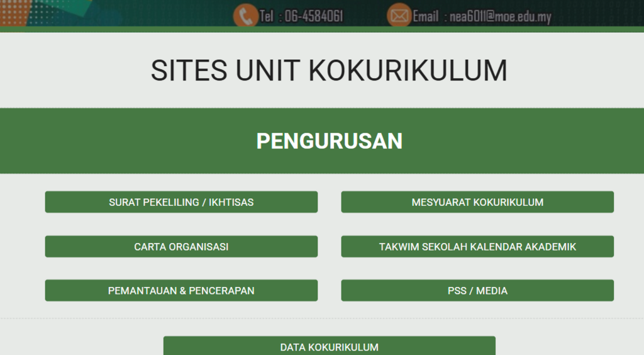This screenshot has height=355, width=644.
Task: Click the 'Email' label beside envelope icon
Action: 426,17
